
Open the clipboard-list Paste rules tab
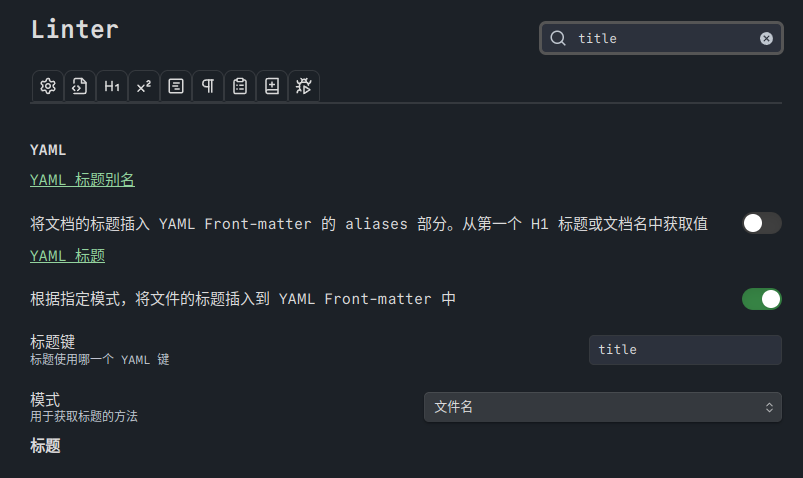[239, 86]
